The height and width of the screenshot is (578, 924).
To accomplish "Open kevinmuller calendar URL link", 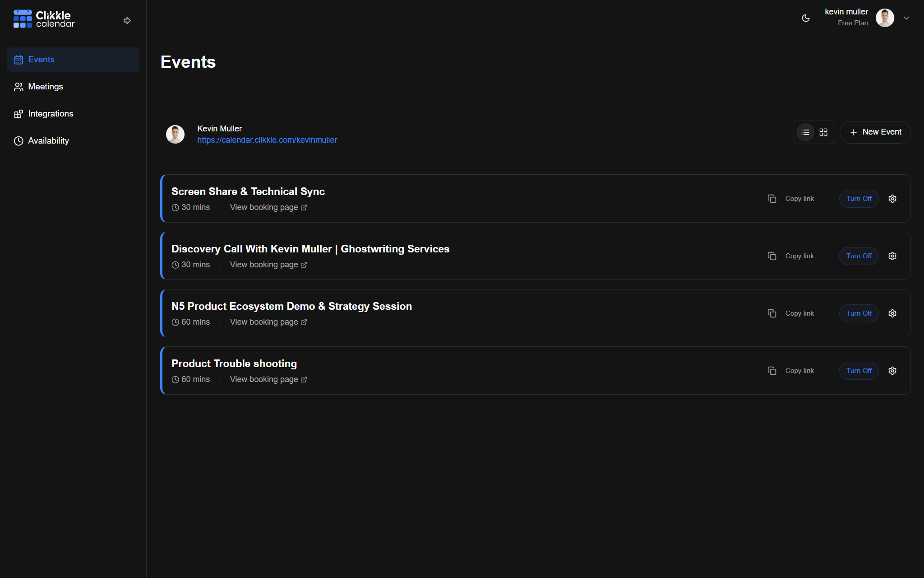I will [x=267, y=140].
